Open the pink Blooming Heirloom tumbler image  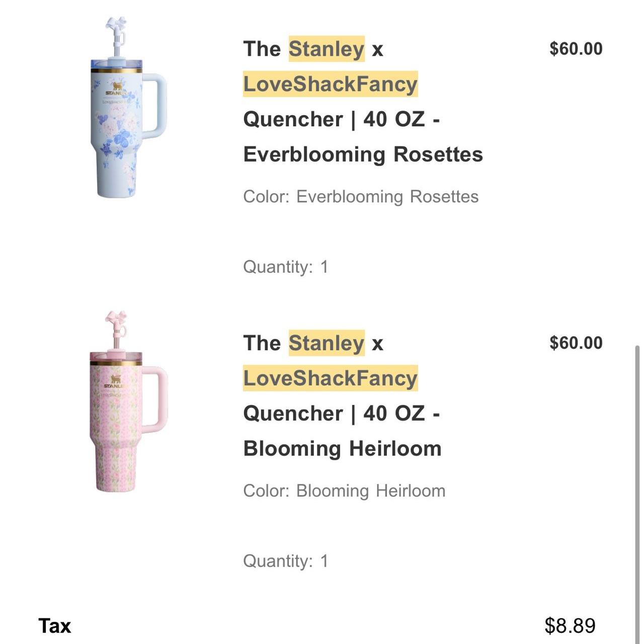(128, 401)
